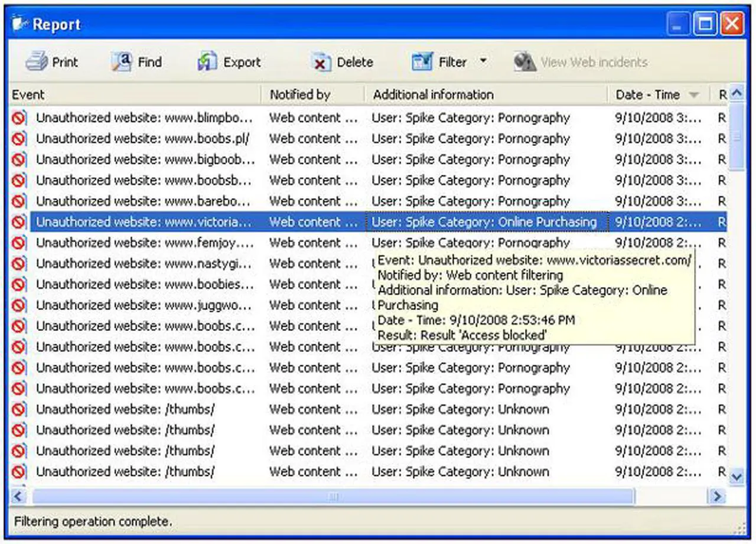This screenshot has height=544, width=756.
Task: Click the horizontal scrollbar thumb
Action: point(334,496)
